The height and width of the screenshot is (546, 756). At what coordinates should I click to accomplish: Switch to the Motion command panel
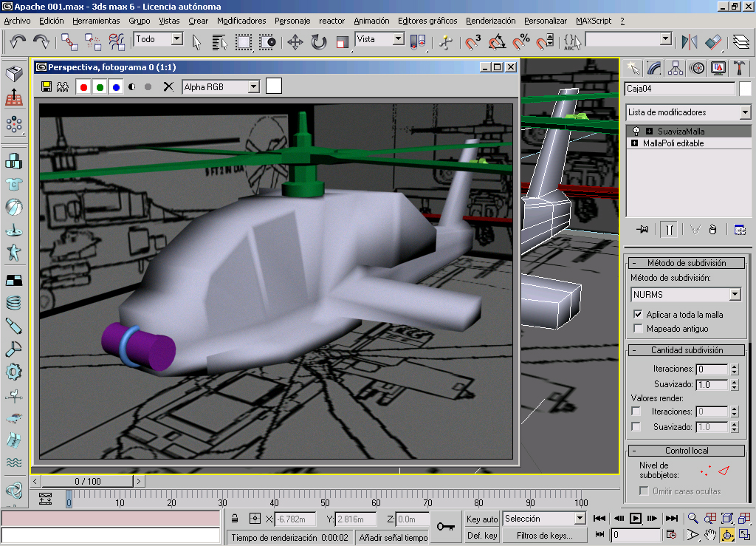697,69
